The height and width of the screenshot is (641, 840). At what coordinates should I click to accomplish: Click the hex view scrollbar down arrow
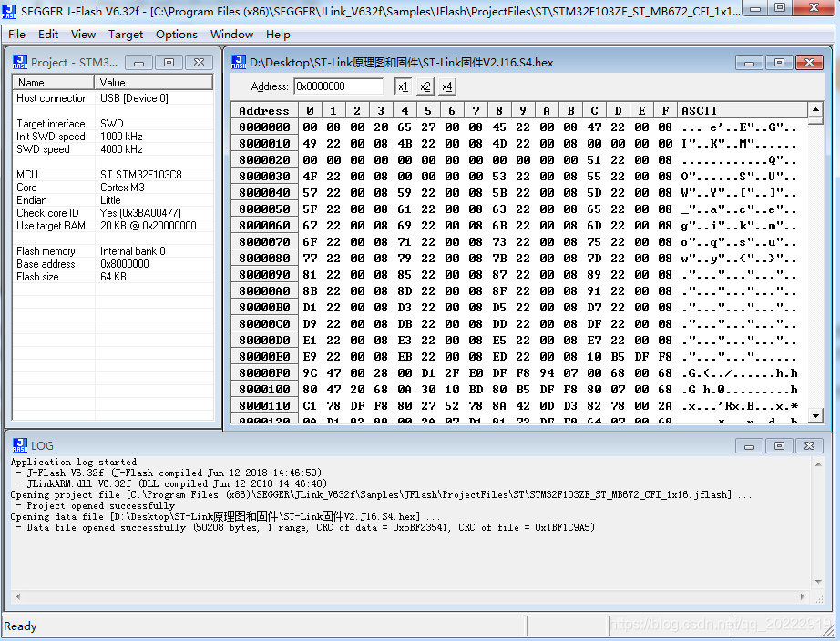point(815,416)
